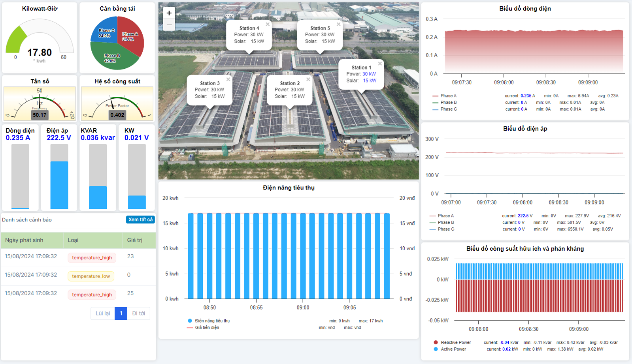This screenshot has height=364, width=632.
Task: Go forward with 'Đi tới' pagination button
Action: [x=138, y=313]
